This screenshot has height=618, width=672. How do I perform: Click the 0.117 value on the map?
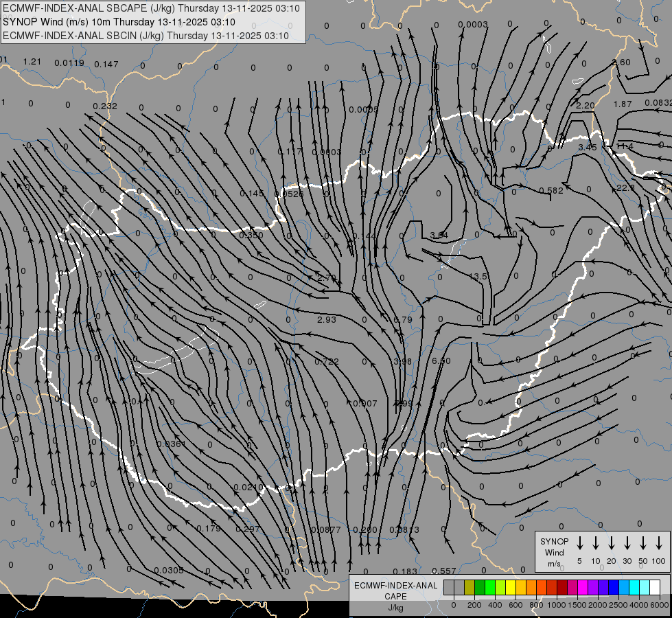coord(290,151)
